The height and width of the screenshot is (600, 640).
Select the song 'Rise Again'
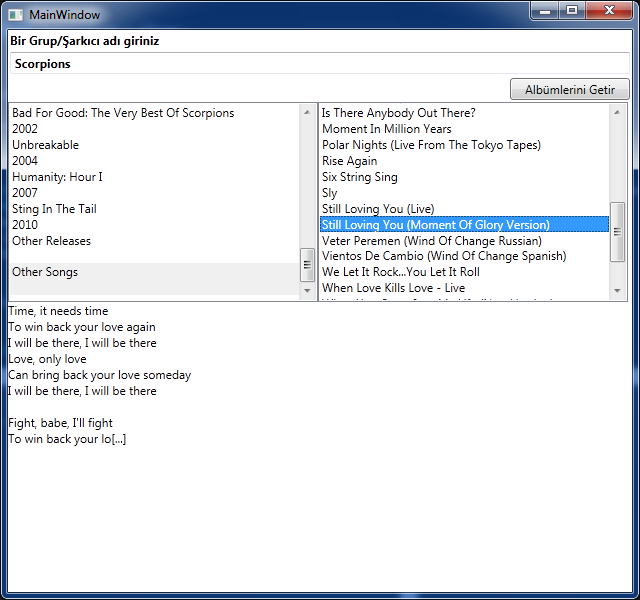[x=349, y=161]
